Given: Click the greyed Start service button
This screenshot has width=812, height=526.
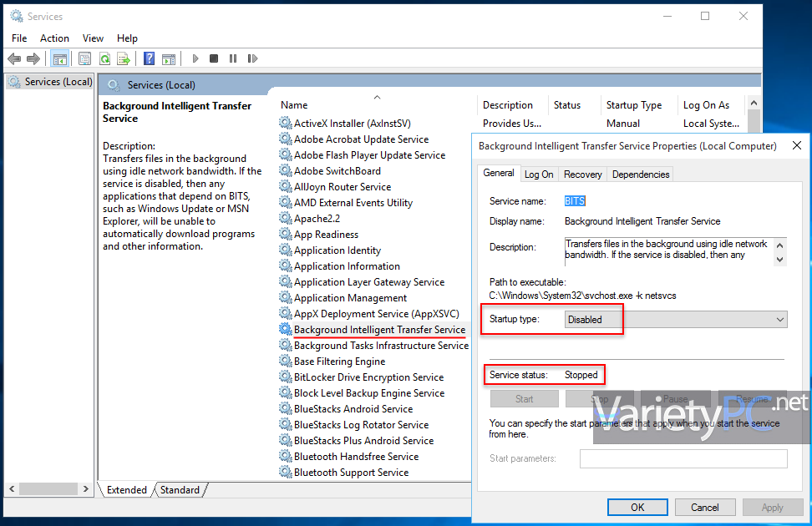Looking at the screenshot, I should (x=524, y=398).
